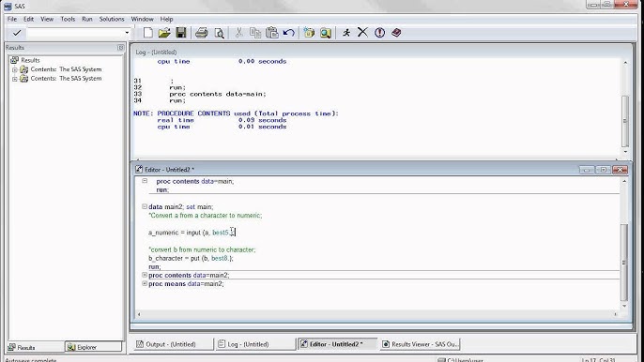The image size is (644, 362).
Task: Click the Break exclamation icon
Action: point(379,33)
